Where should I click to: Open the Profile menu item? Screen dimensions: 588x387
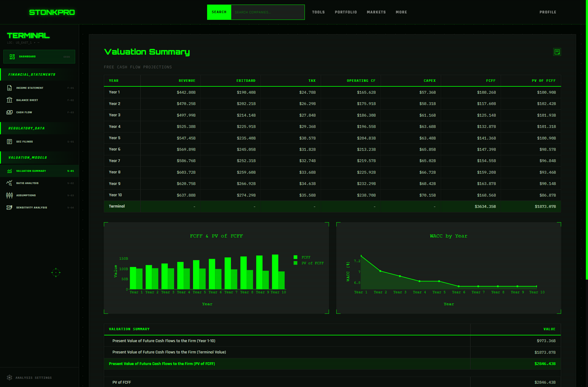point(547,12)
